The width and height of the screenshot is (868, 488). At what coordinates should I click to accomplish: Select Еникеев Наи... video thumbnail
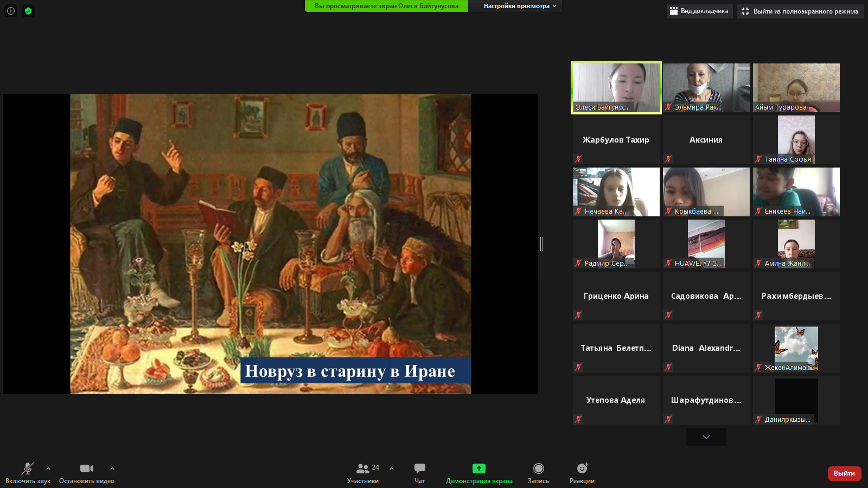[x=796, y=192]
